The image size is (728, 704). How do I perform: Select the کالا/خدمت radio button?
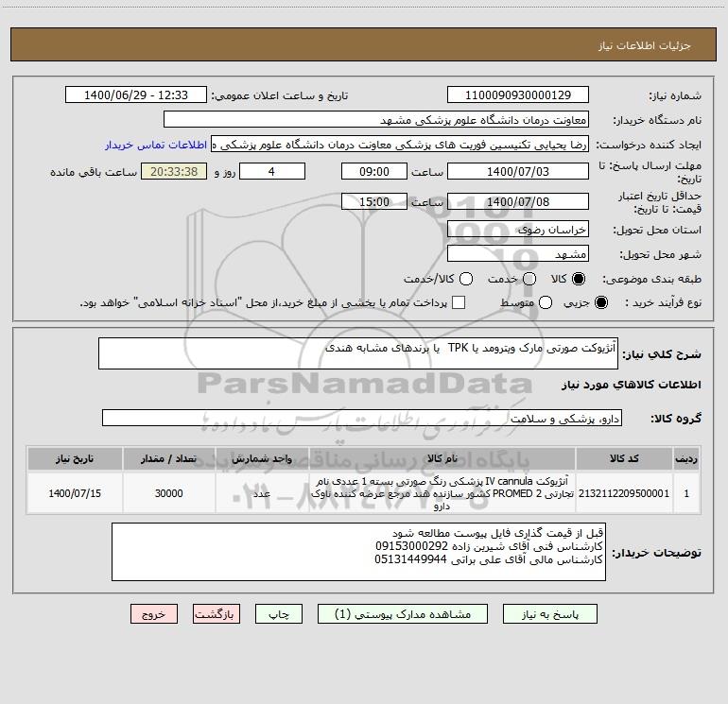[x=466, y=279]
